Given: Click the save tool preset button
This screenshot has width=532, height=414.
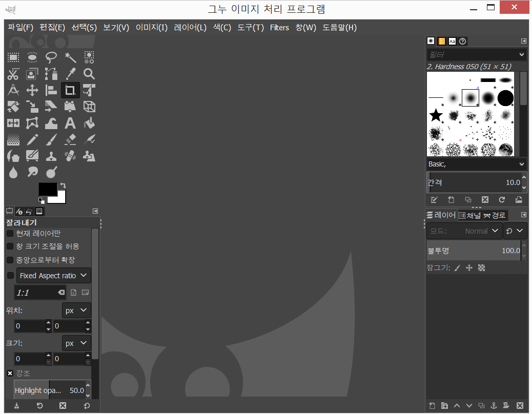Looking at the screenshot, I should coord(16,405).
